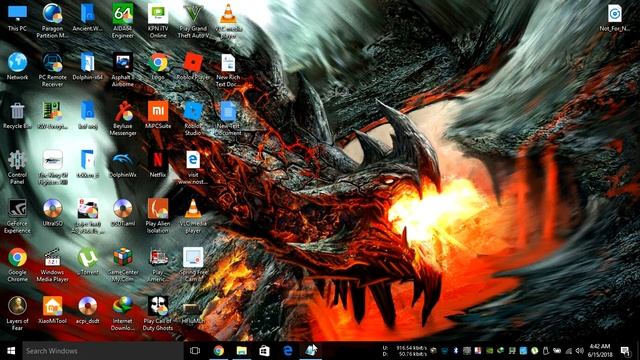Select the Play Grand Theft Auto V icon
Screen dimensions: 640x360
tap(193, 21)
